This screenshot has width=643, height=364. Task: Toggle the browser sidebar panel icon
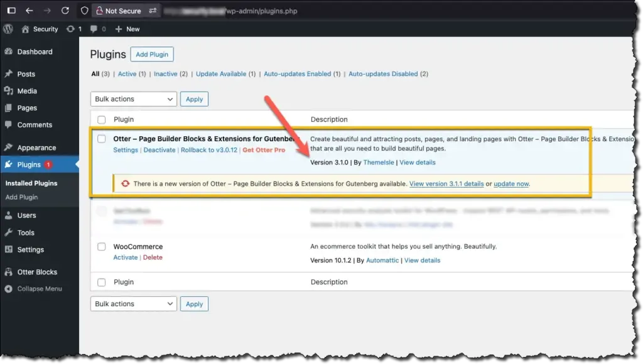11,11
